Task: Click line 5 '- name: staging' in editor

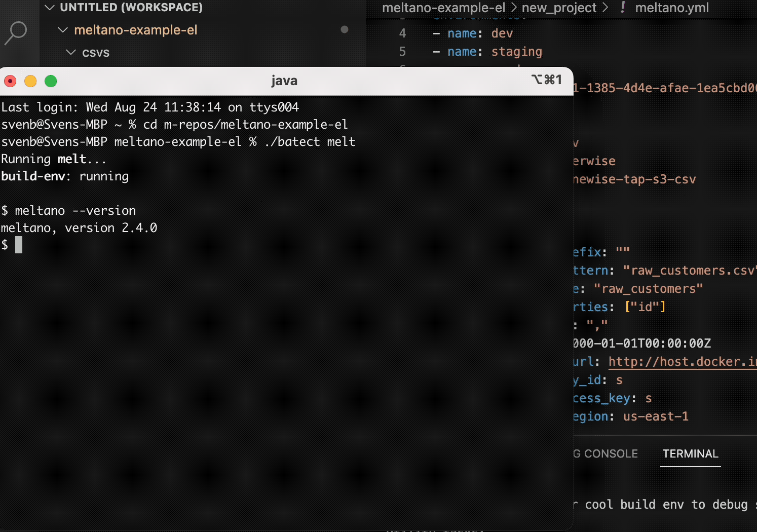Action: pyautogui.click(x=487, y=52)
